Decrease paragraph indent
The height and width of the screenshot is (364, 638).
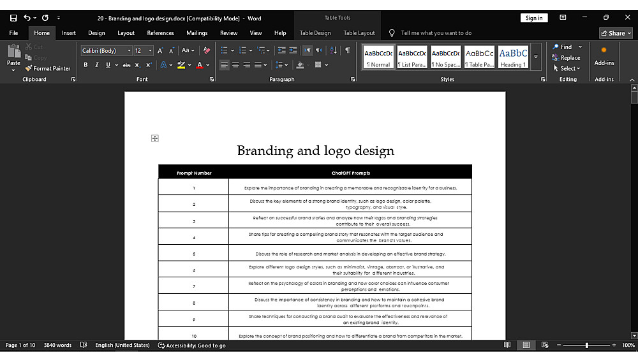[281, 50]
